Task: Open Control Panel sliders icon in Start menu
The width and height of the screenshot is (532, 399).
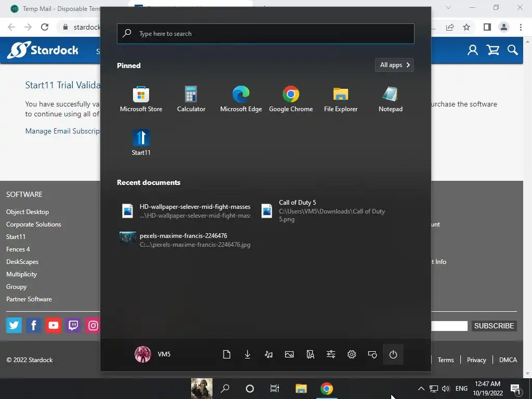Action: [331, 354]
